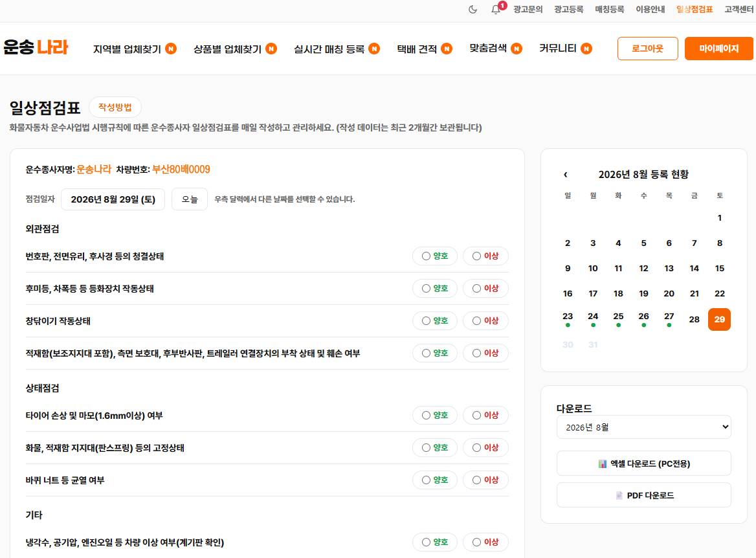Viewport: 756px width, 558px height.
Task: Select 양호 for 번호판 청결상태
Action: point(435,256)
